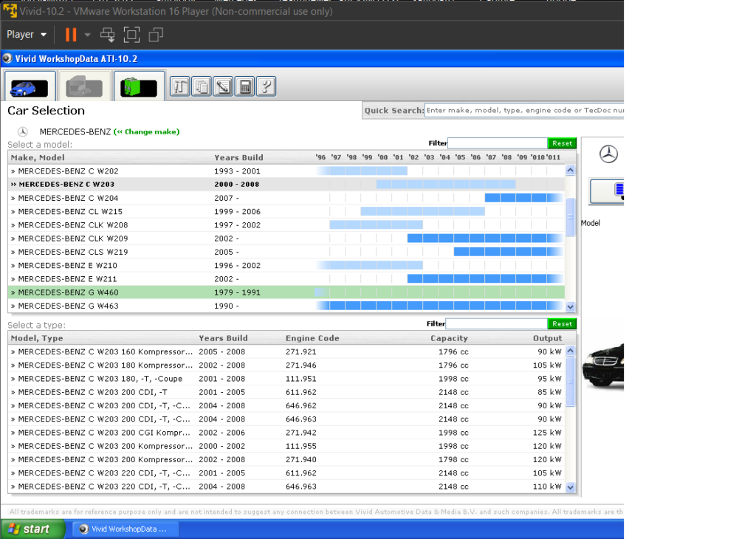Open the Player dropdown menu
Viewport: 756px width, 539px height.
(x=27, y=35)
